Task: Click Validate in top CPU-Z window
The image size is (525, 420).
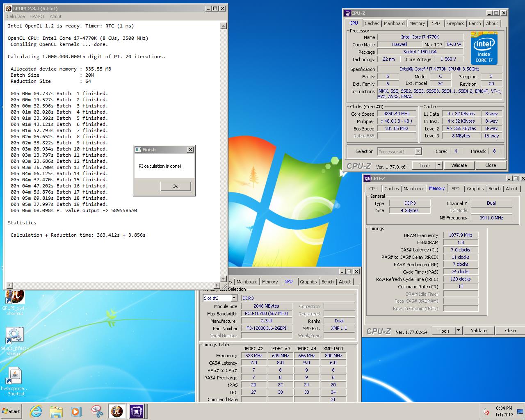Action: point(459,165)
